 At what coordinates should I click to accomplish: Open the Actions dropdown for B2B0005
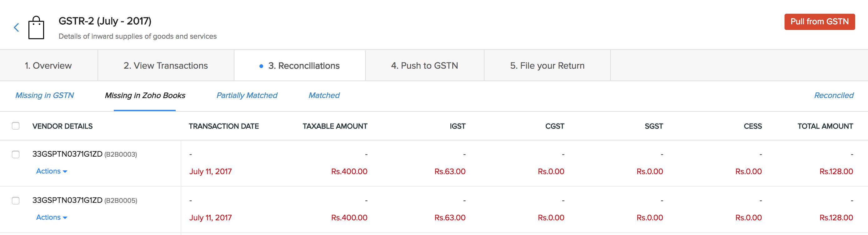click(51, 217)
